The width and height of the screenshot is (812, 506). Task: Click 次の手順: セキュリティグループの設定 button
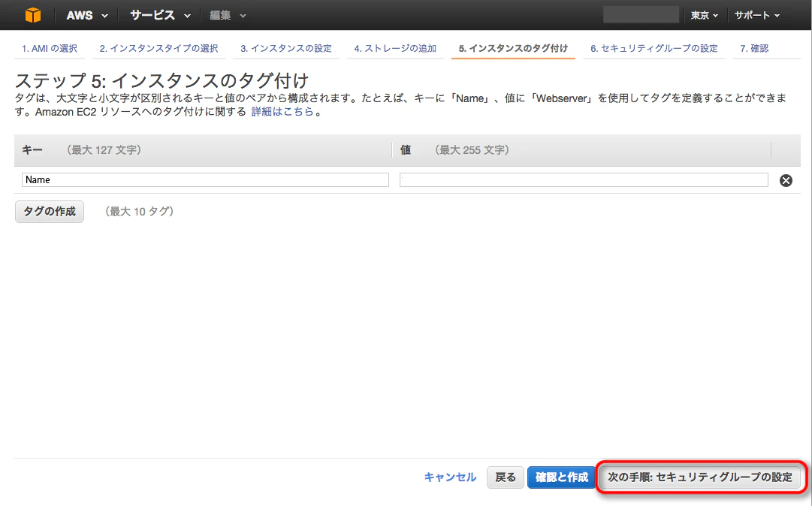(x=699, y=477)
